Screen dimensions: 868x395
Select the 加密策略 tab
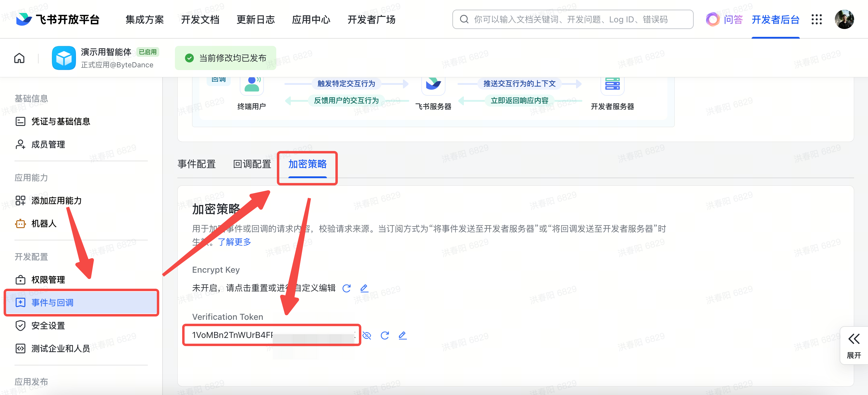pos(307,164)
